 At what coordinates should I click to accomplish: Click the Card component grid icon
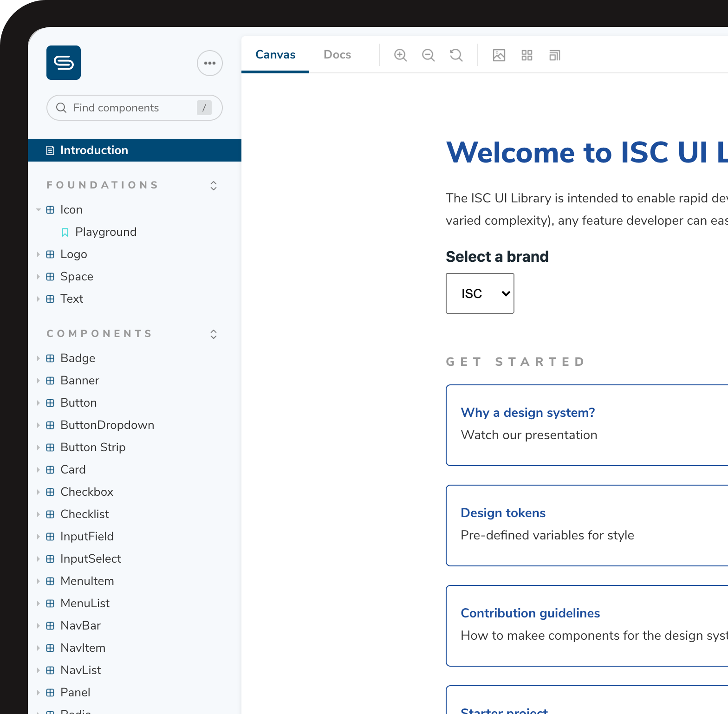(50, 470)
